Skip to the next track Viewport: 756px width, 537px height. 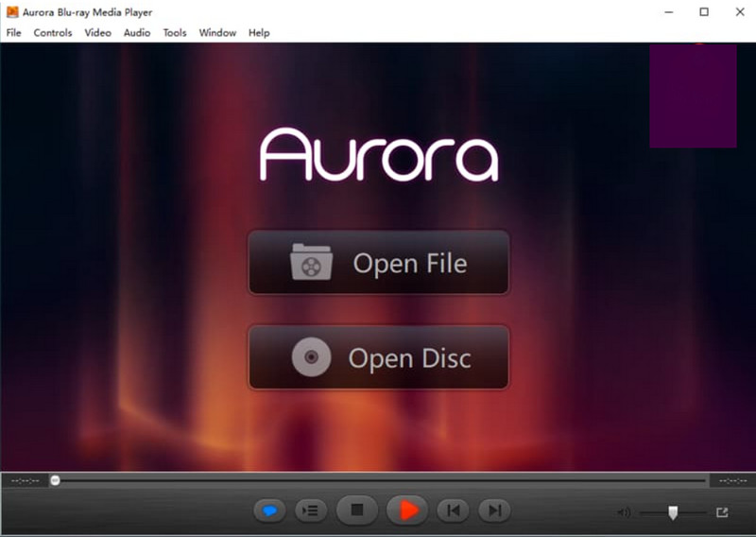tap(493, 511)
